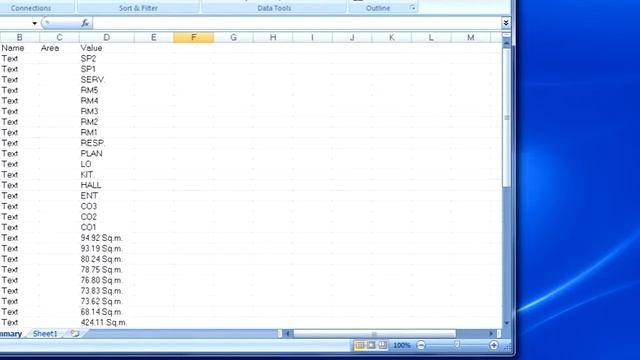Select the cell containing RM5
Screen dimensions: 640x360
click(x=107, y=91)
